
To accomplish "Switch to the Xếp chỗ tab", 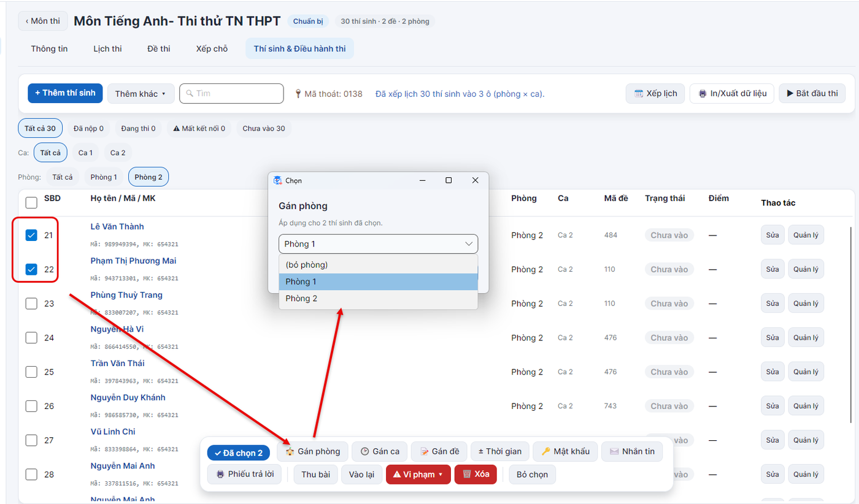I will tap(212, 49).
